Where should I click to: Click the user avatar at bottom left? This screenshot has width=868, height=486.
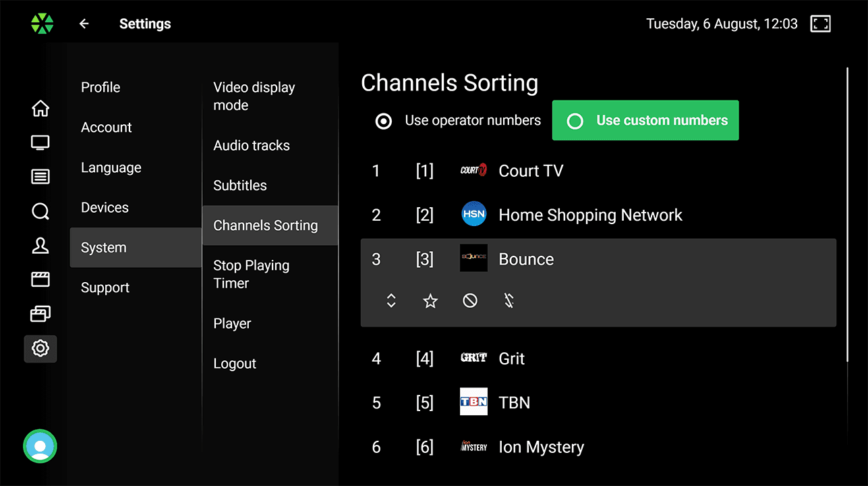pyautogui.click(x=40, y=446)
